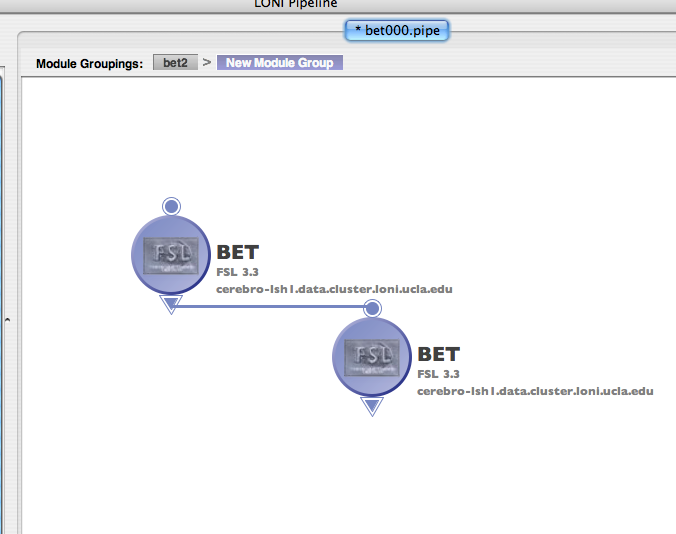Click output triangle below upper-left BET module
The height and width of the screenshot is (534, 676).
[x=171, y=304]
